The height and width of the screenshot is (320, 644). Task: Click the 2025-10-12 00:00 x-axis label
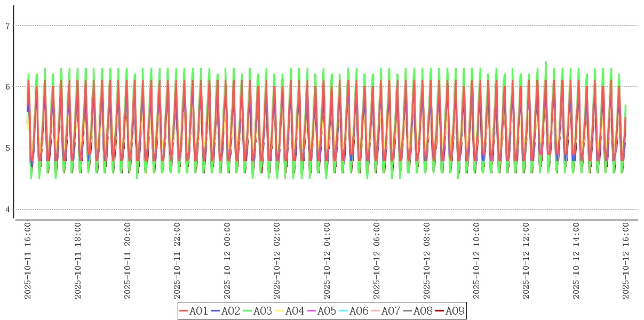click(227, 261)
